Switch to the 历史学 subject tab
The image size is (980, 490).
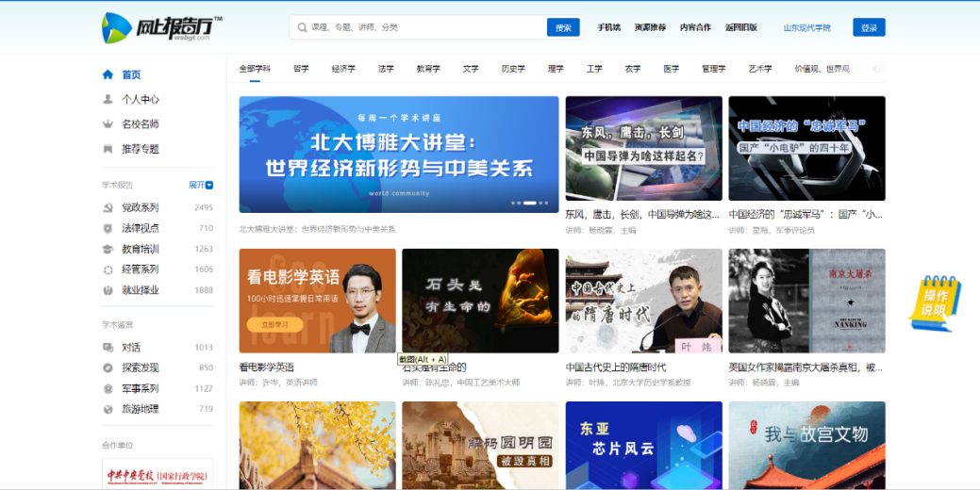pos(513,69)
